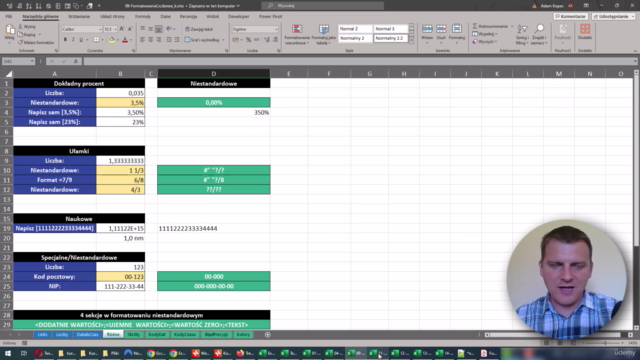Center cell text horizontally

pyautogui.click(x=150, y=40)
